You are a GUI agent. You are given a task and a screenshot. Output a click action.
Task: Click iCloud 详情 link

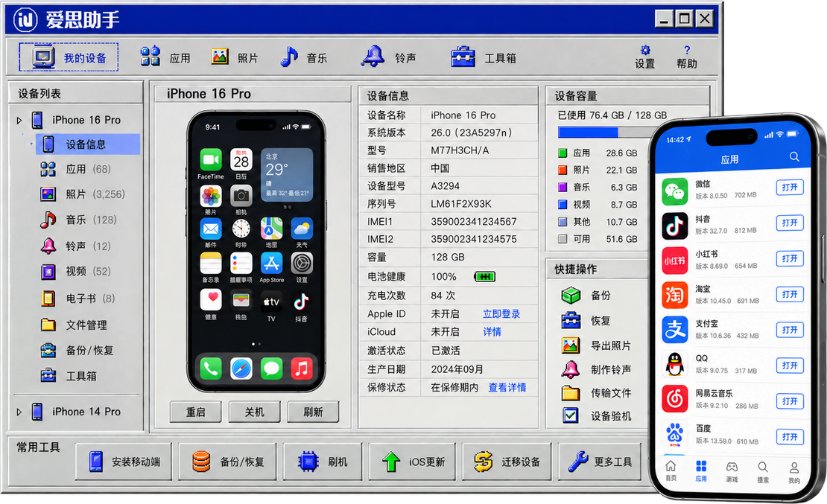pyautogui.click(x=492, y=331)
